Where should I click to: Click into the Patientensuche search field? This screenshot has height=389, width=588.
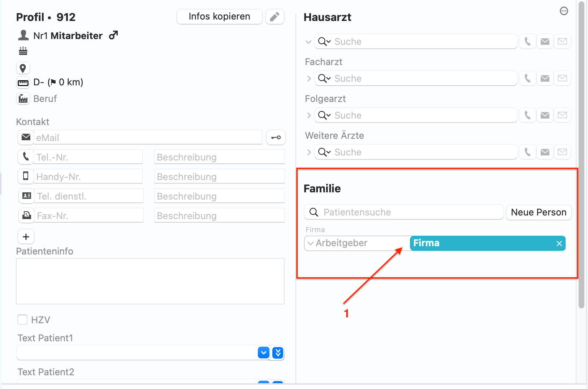point(404,212)
